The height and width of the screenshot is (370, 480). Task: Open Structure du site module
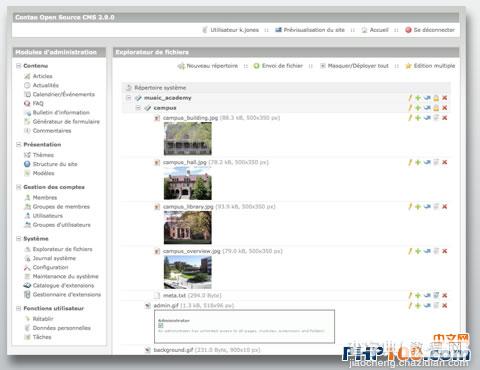tap(55, 164)
